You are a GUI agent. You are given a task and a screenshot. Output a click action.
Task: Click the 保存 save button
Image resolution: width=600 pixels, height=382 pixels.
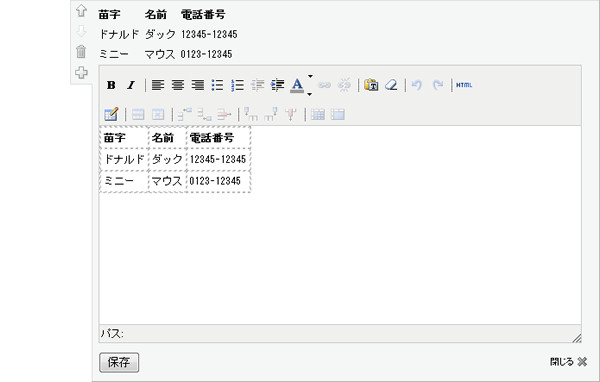[119, 362]
